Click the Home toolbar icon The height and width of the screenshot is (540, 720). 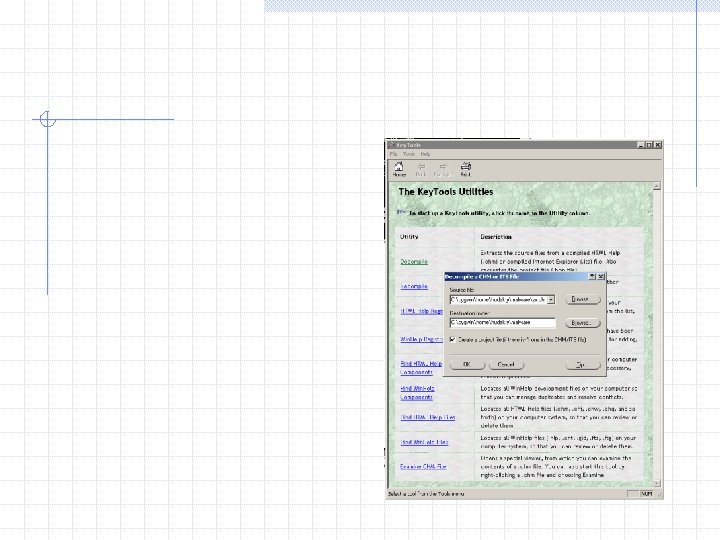[x=399, y=169]
